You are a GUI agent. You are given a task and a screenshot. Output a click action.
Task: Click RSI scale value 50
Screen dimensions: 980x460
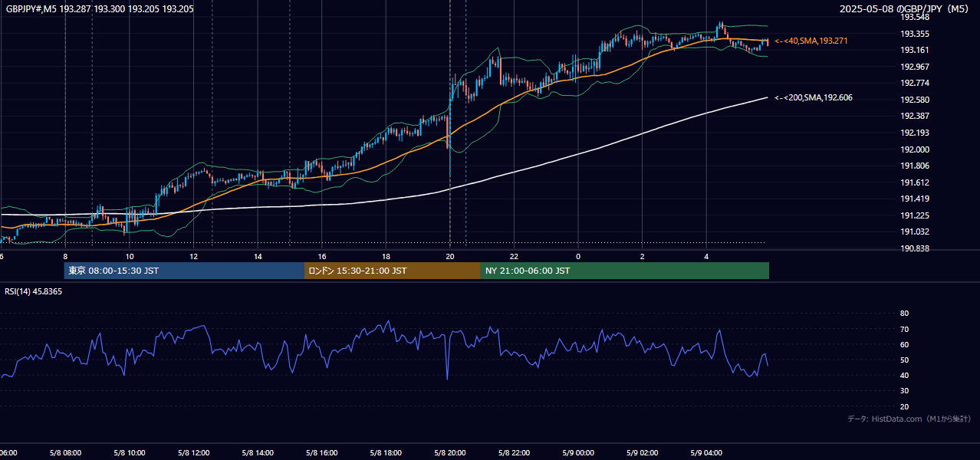(904, 360)
